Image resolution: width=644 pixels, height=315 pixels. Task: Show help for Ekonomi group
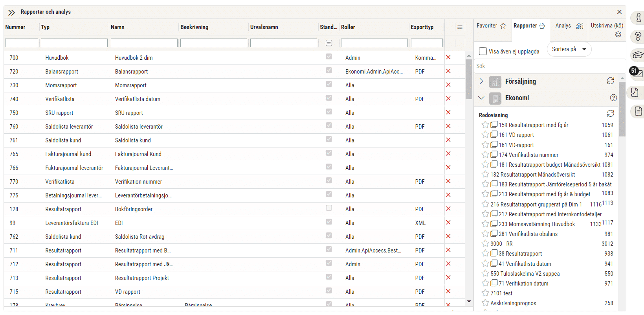click(x=613, y=98)
